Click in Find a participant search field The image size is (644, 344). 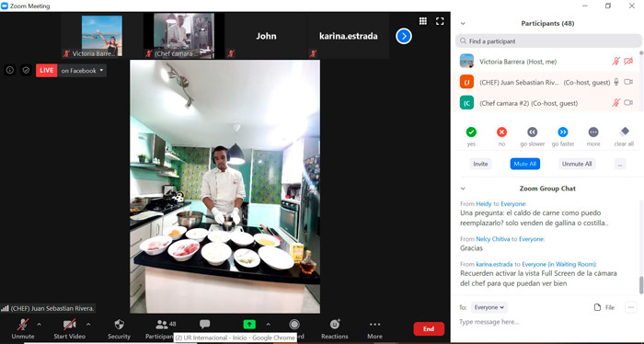pyautogui.click(x=548, y=41)
